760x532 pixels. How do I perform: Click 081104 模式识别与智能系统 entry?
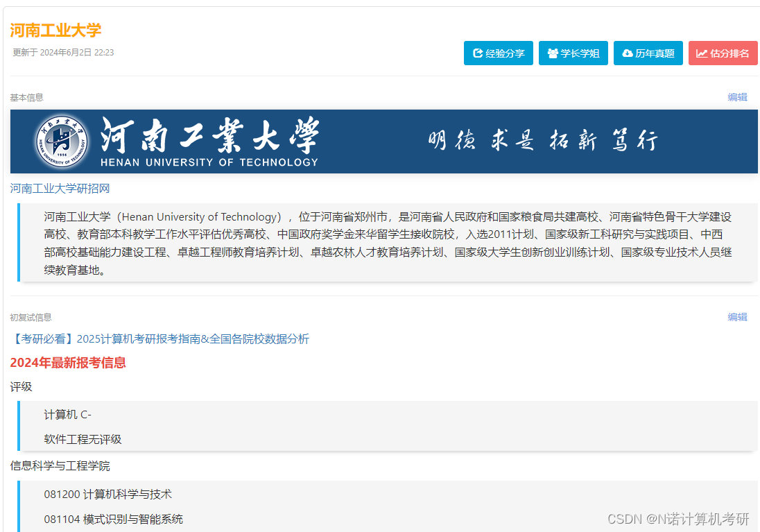click(x=114, y=520)
